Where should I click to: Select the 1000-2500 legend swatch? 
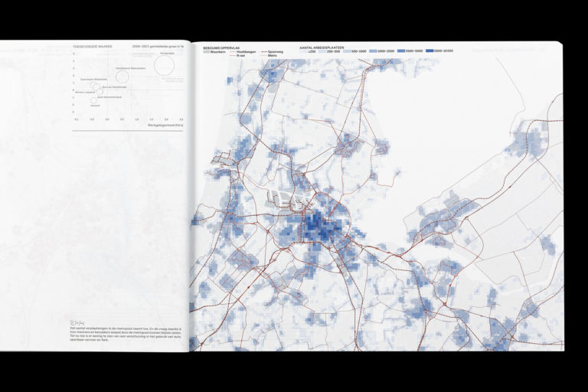(x=373, y=51)
